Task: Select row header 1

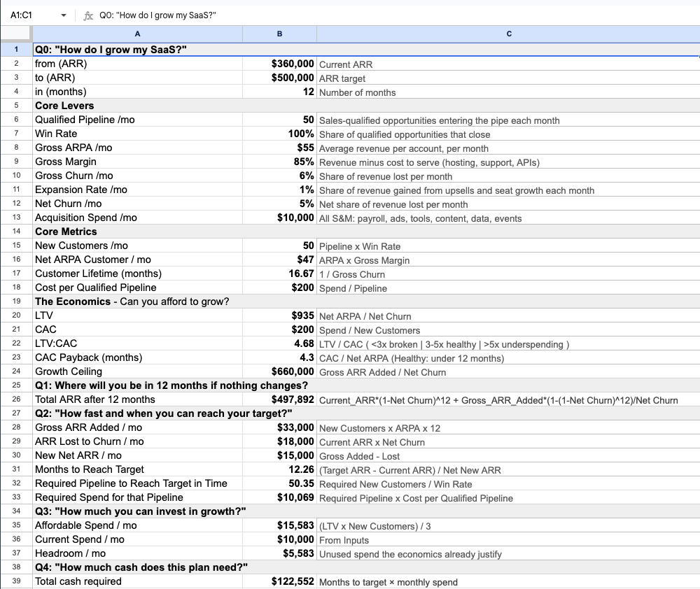Action: click(x=16, y=50)
